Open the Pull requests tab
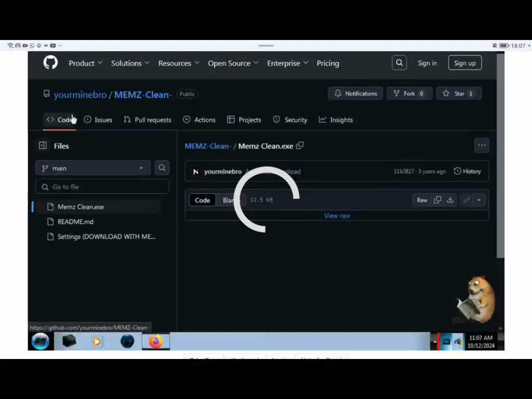 (x=147, y=120)
